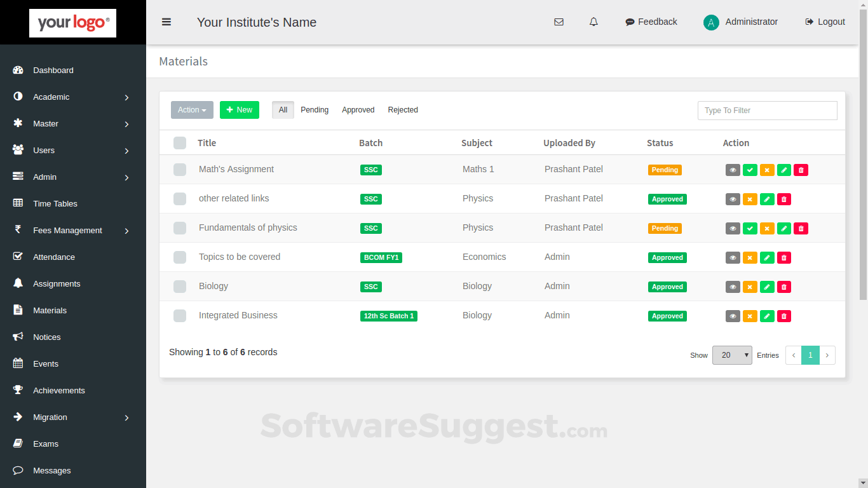The width and height of the screenshot is (868, 488).
Task: Reject Biology material using orange X icon
Action: tap(750, 287)
